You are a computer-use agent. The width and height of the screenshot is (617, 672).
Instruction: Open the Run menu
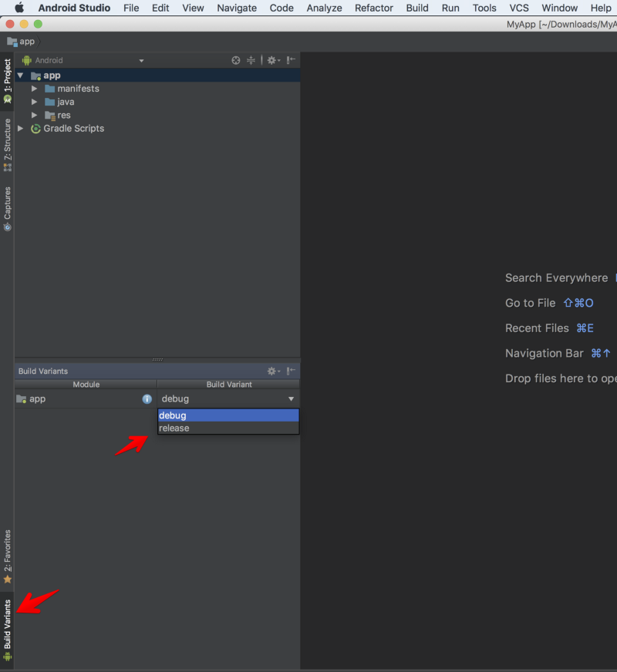tap(450, 8)
